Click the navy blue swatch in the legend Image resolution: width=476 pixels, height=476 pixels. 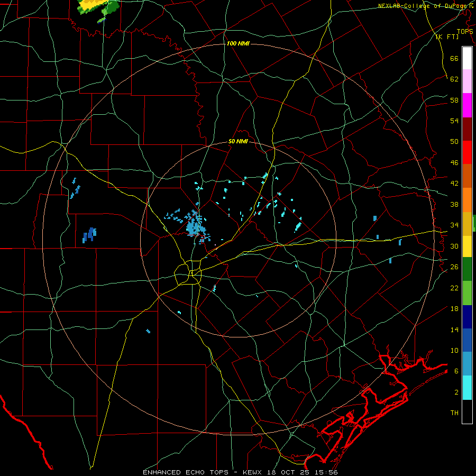point(467,317)
